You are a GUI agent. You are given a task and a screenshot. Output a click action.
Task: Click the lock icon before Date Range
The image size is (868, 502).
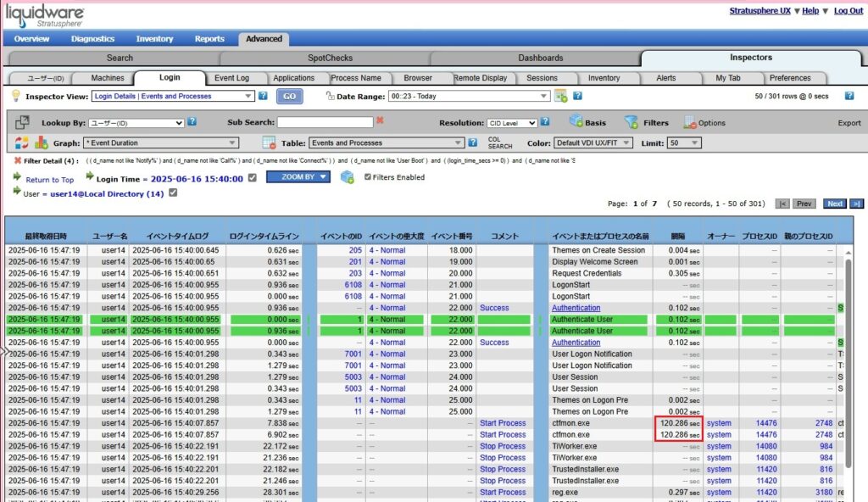click(x=330, y=96)
